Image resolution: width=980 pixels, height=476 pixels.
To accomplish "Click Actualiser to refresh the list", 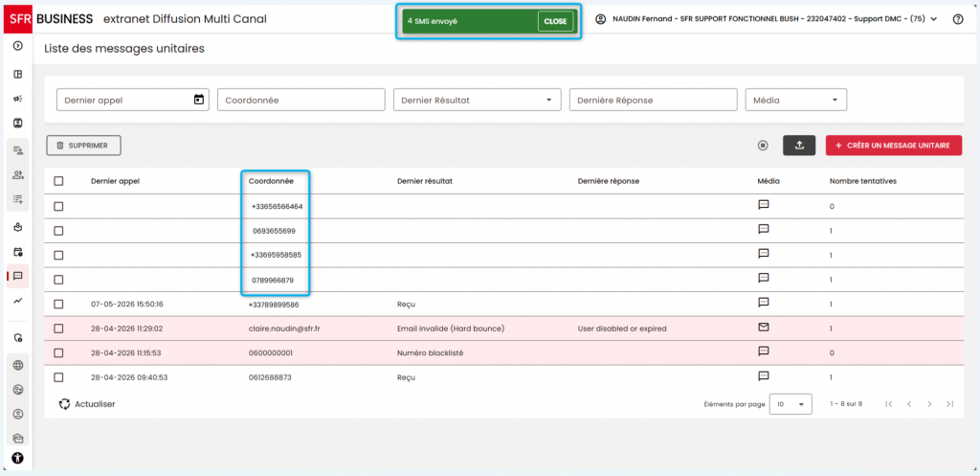I will point(87,404).
